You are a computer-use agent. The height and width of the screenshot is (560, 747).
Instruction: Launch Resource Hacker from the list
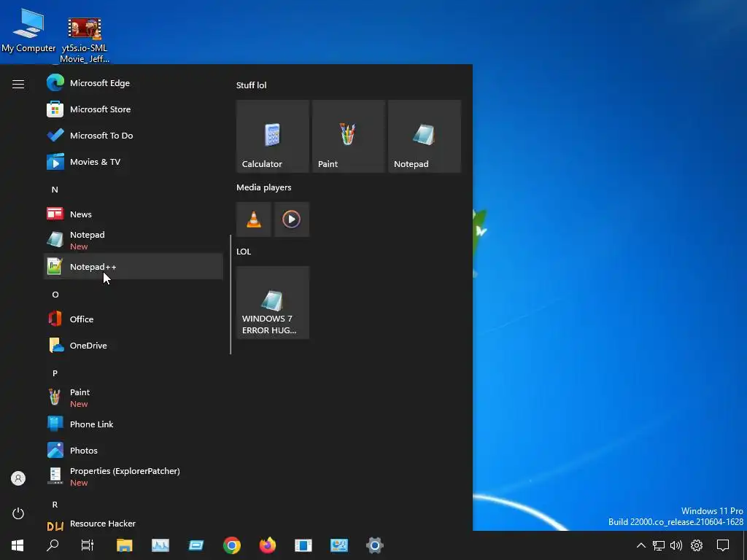(133, 524)
